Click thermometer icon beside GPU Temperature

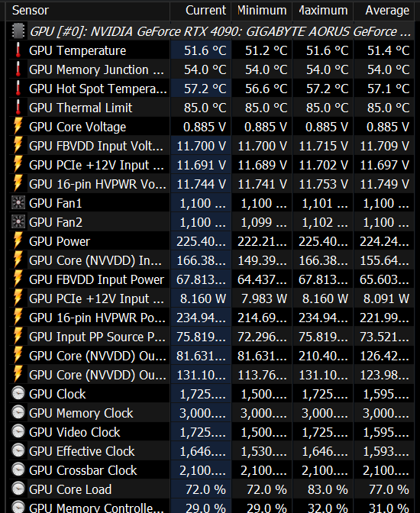coord(18,50)
